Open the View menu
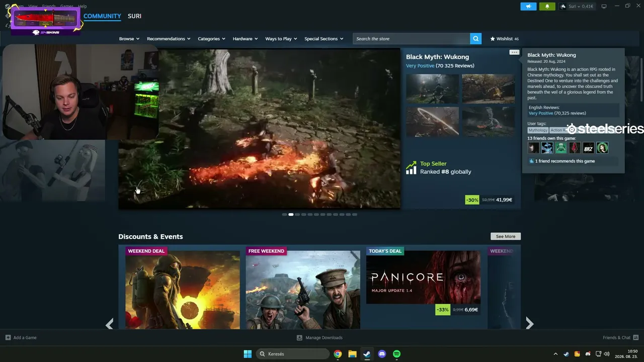The image size is (644, 362). [x=33, y=6]
